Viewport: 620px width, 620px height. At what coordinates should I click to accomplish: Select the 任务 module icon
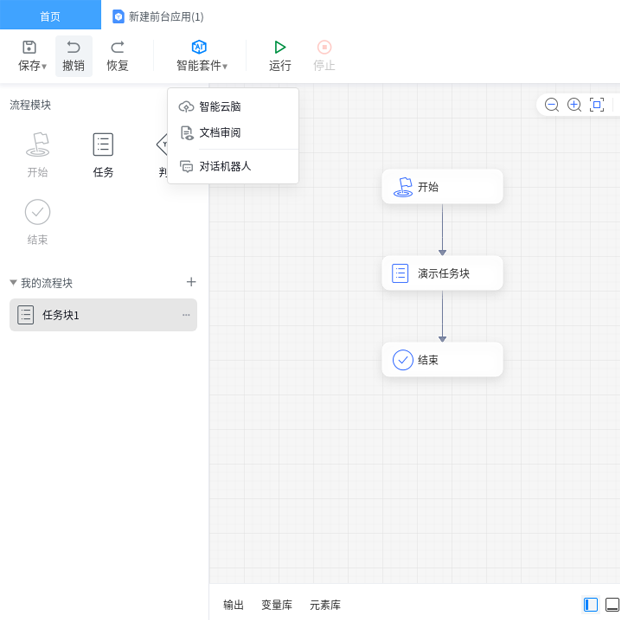tap(103, 145)
